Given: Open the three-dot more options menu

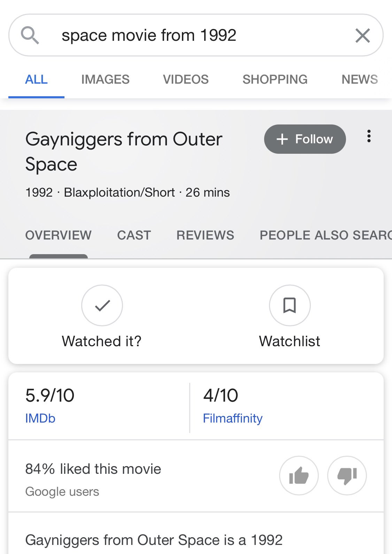Looking at the screenshot, I should click(369, 136).
